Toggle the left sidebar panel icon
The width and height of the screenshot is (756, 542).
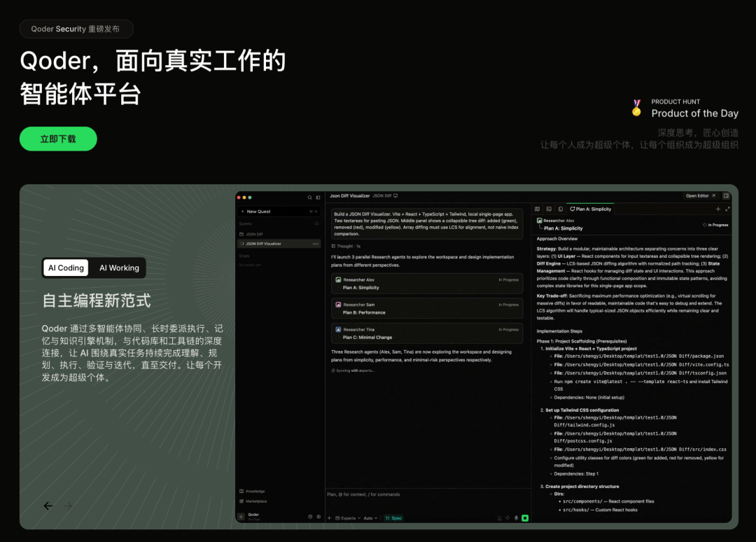(318, 197)
